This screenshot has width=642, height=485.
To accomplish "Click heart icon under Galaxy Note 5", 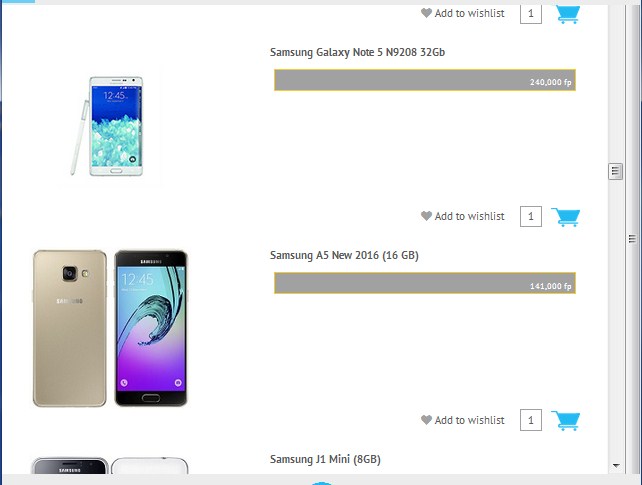I will click(x=426, y=216).
